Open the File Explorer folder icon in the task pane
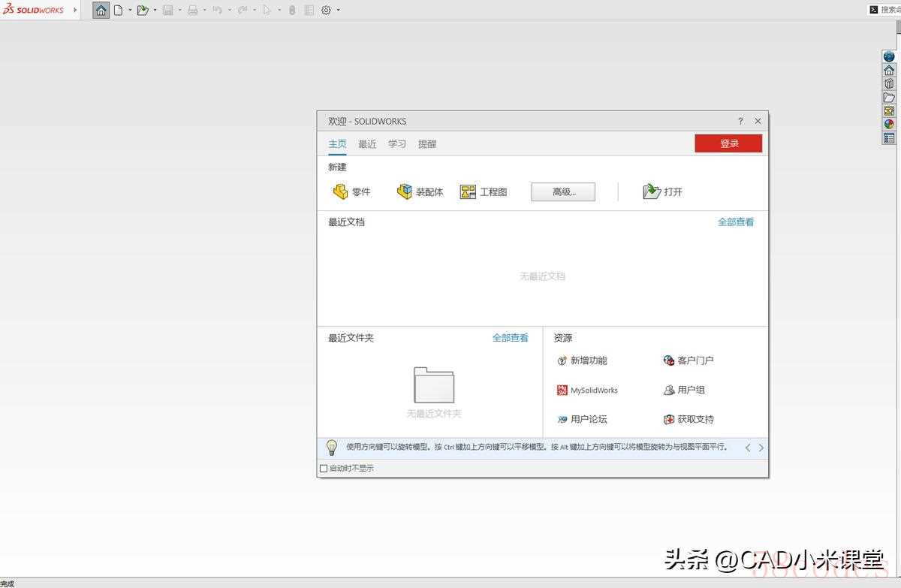 pos(889,98)
